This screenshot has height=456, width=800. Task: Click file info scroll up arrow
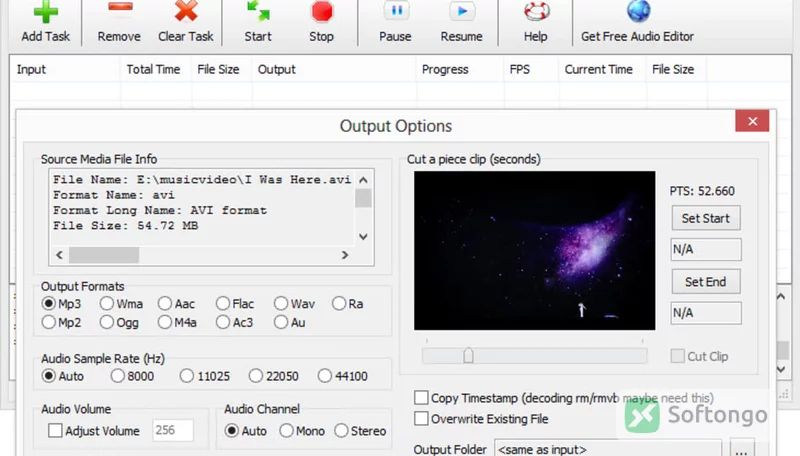(363, 180)
